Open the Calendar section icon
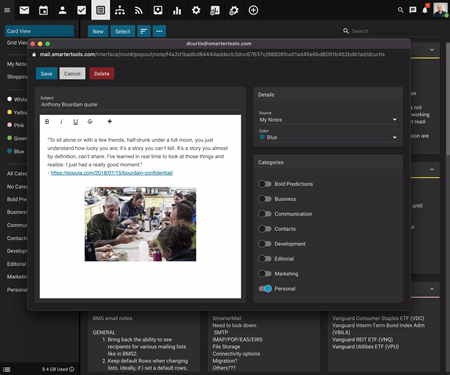The width and height of the screenshot is (450, 375). 43,10
